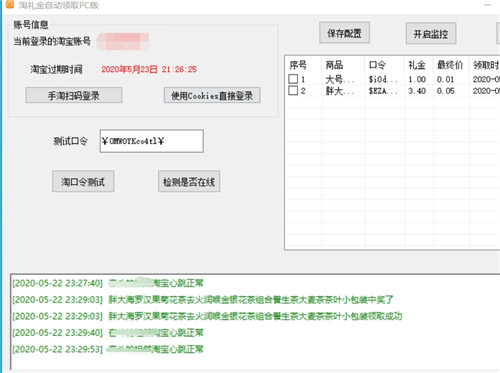Focus the 测试口令 input field

click(152, 141)
